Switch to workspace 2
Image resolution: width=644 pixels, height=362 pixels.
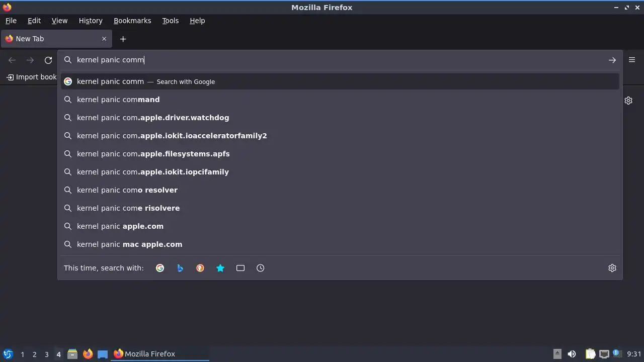coord(34,354)
